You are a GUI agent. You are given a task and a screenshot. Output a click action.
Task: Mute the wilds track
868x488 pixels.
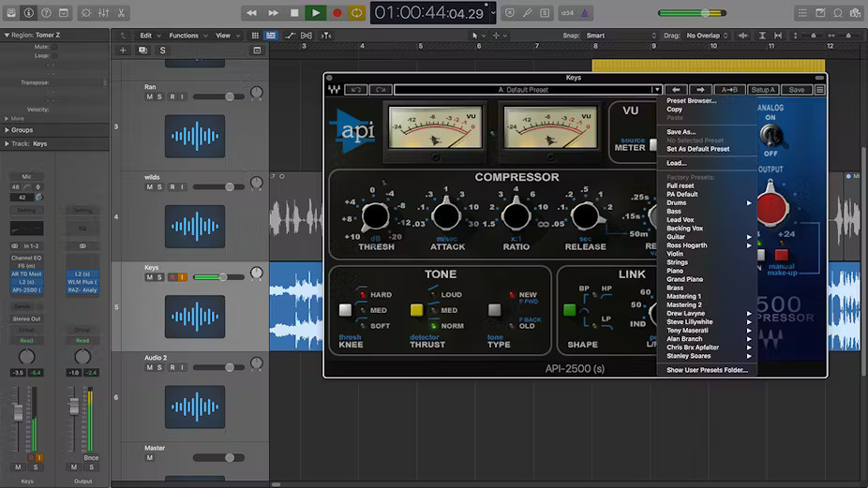click(x=149, y=187)
